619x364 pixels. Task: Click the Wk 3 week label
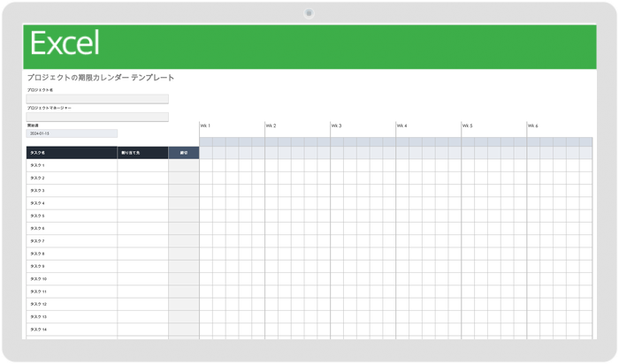(x=336, y=125)
